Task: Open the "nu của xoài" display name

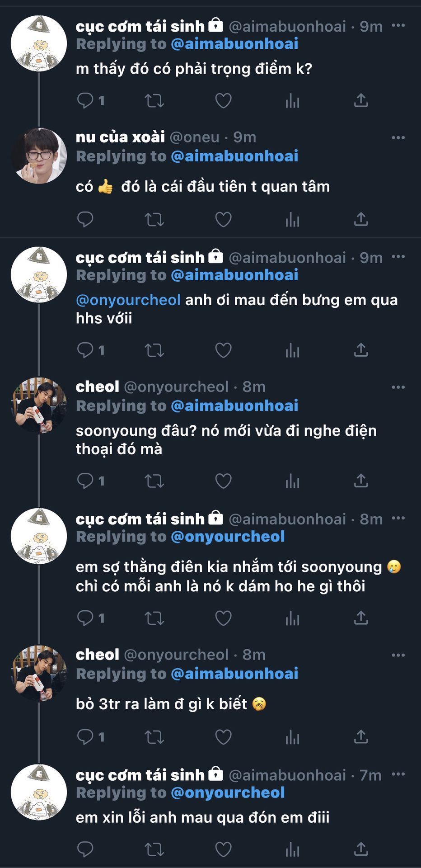Action: (x=120, y=137)
